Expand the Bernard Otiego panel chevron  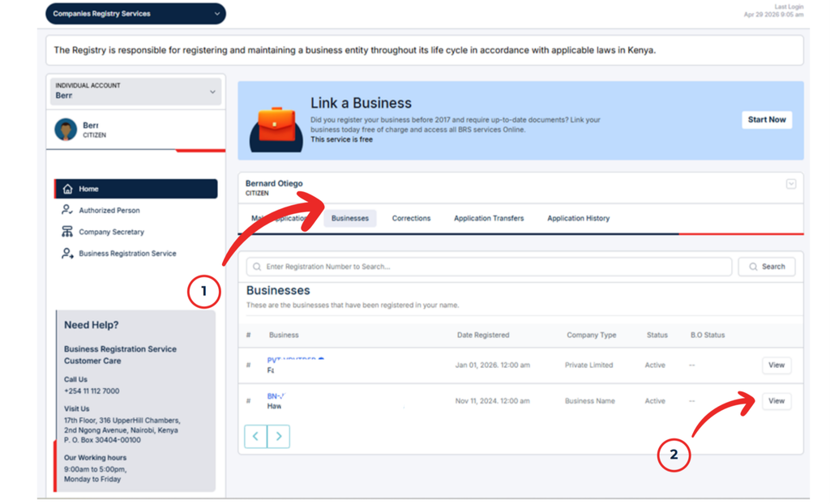791,184
